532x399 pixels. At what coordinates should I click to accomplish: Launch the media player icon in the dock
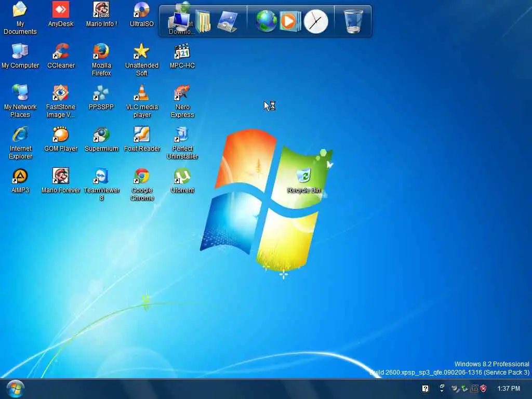290,21
